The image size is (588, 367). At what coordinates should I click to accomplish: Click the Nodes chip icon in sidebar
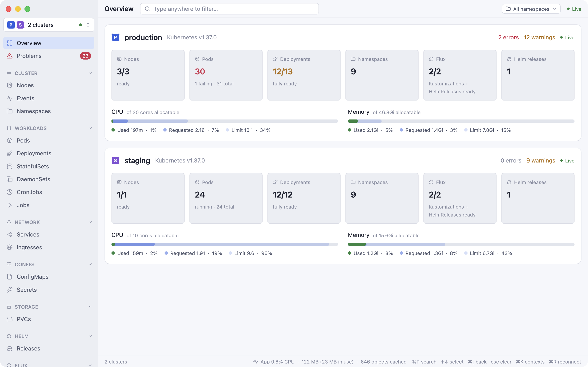point(9,85)
